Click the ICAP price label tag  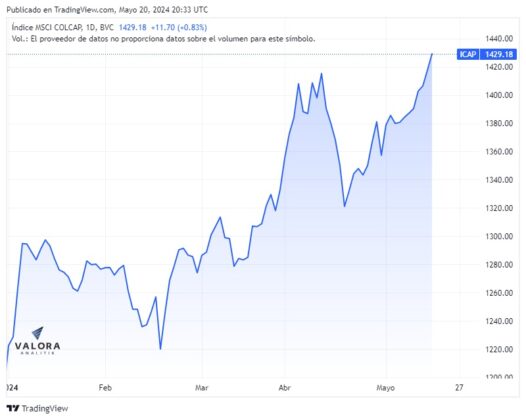(468, 54)
